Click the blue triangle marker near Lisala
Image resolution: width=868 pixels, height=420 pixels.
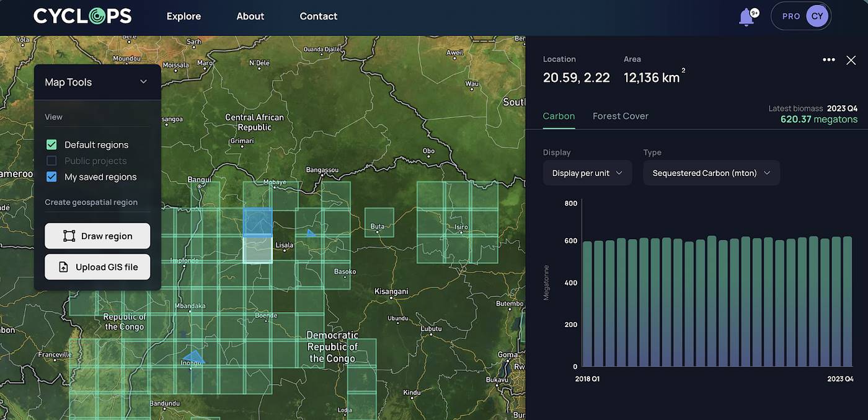(x=311, y=234)
